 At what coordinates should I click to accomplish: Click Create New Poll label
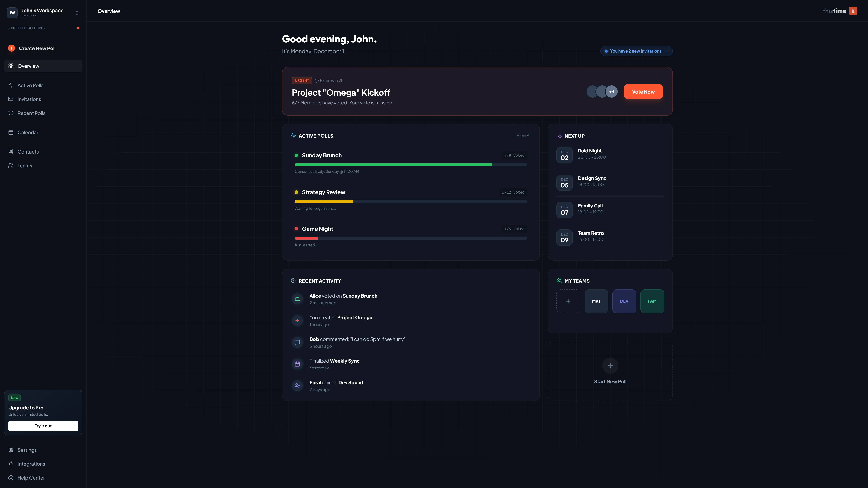point(37,48)
